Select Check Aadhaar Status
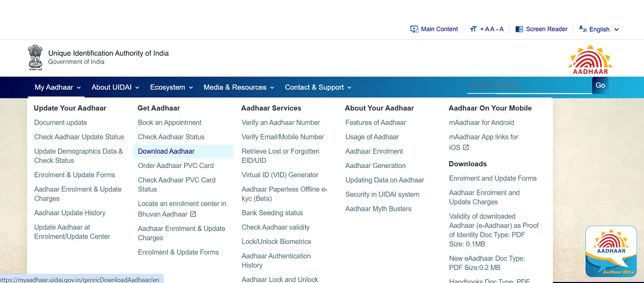This screenshot has height=283, width=644. [171, 137]
